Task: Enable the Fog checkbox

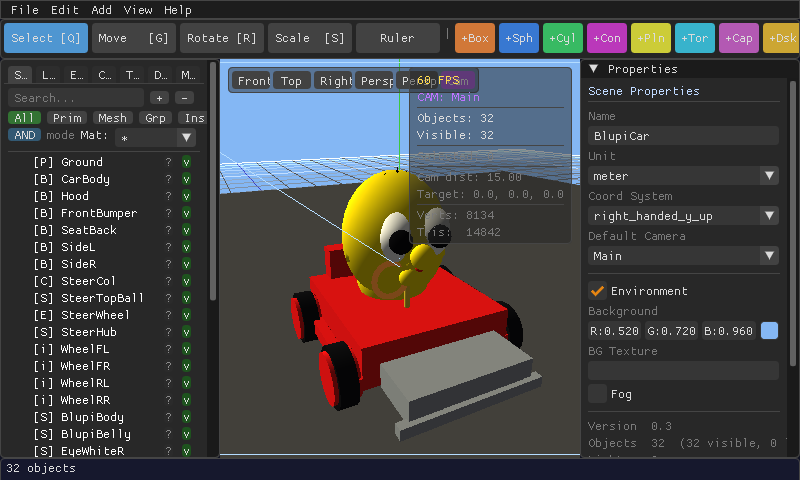Action: tap(597, 394)
